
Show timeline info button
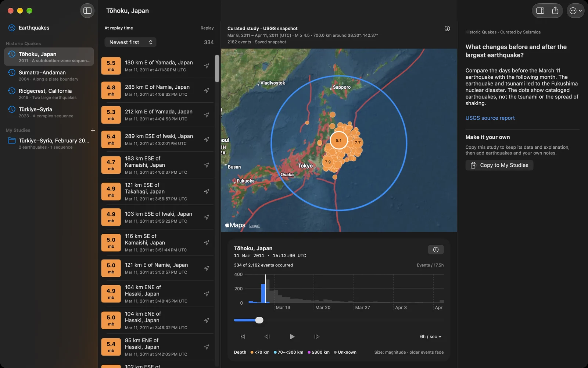(436, 250)
